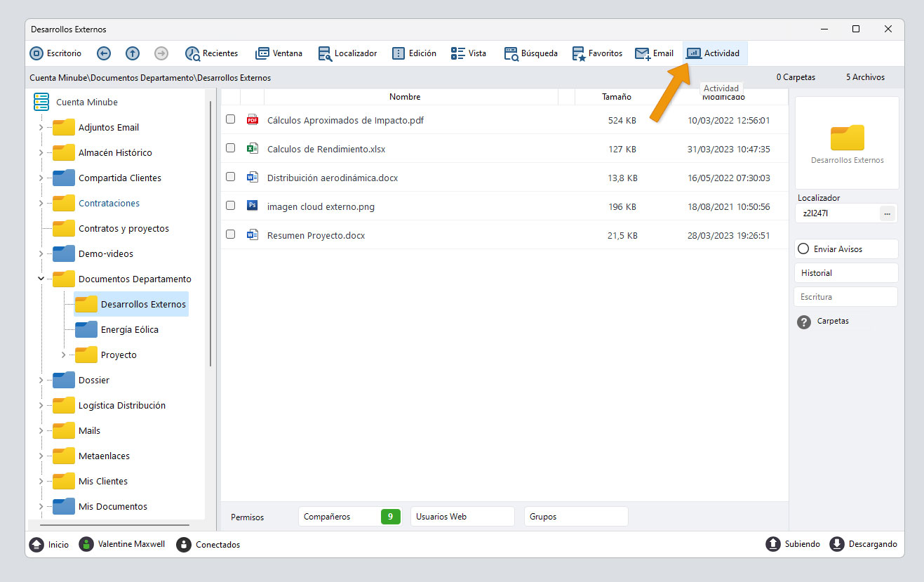Expand the Adjuntos Email folder
The height and width of the screenshot is (582, 924).
click(41, 127)
